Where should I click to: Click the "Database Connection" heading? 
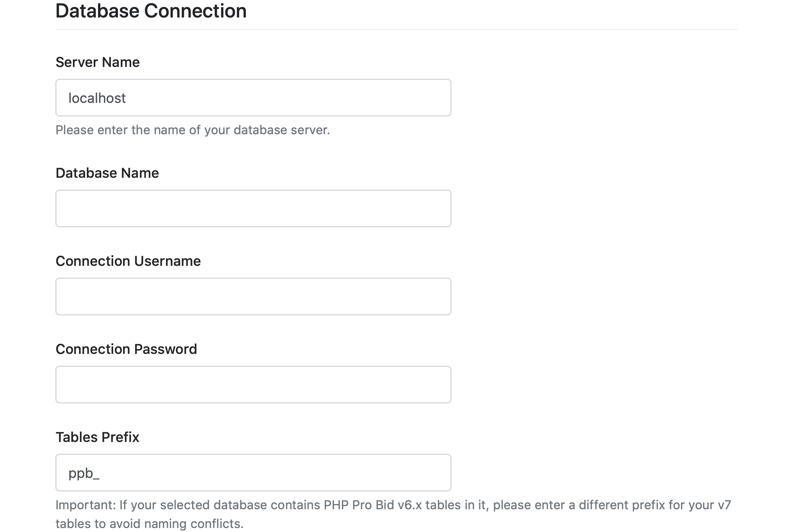(151, 11)
